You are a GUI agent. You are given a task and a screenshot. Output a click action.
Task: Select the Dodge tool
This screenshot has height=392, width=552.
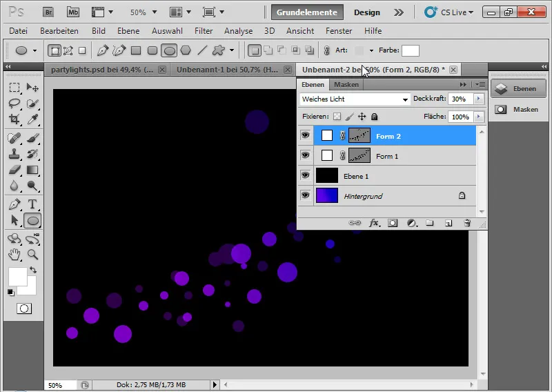click(x=32, y=186)
